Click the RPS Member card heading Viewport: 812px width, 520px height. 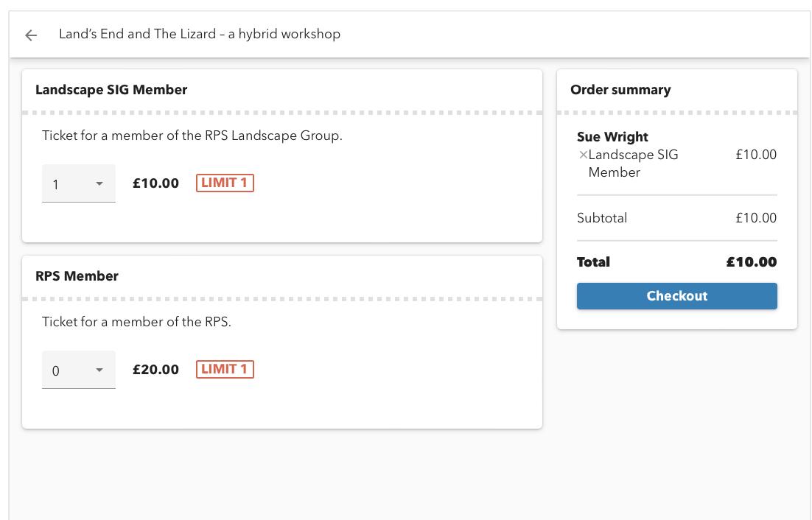tap(77, 276)
